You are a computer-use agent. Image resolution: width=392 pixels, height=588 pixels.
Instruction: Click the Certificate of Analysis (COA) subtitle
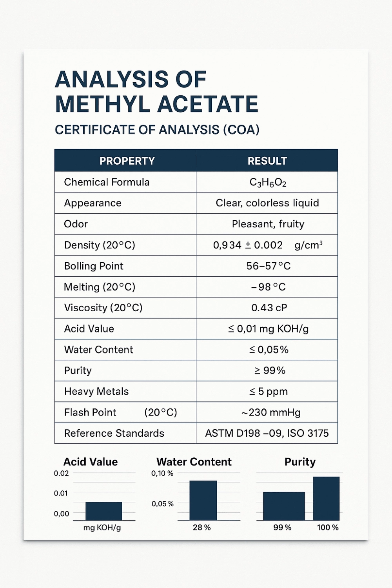point(157,130)
